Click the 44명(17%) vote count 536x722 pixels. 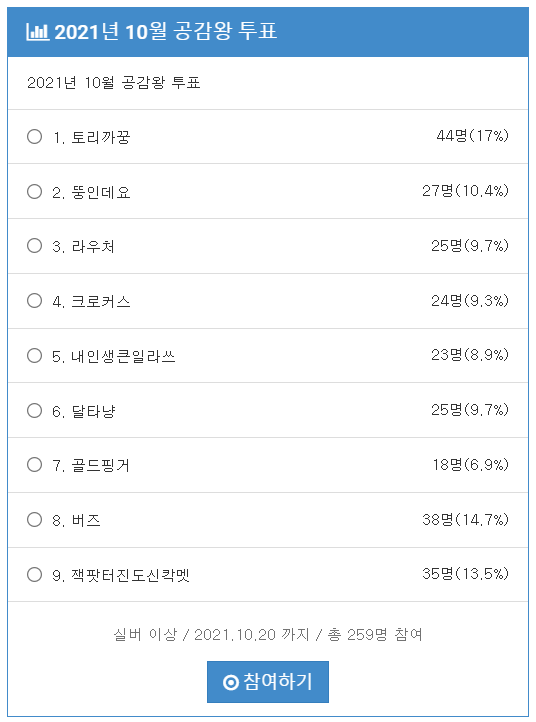(x=472, y=136)
